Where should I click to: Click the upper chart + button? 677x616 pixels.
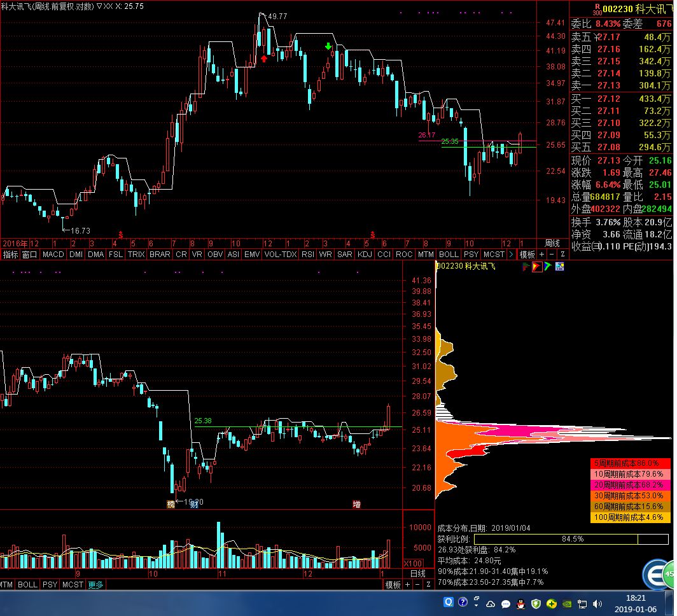pos(541,255)
